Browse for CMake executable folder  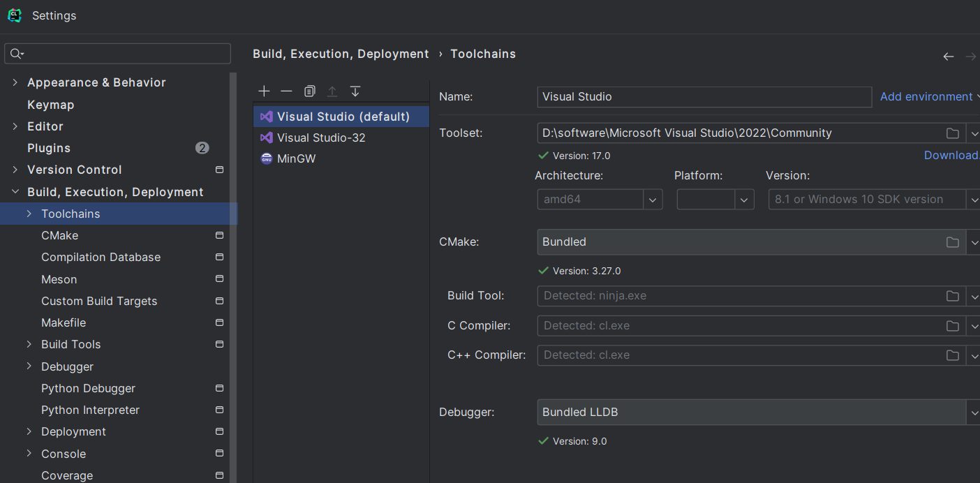953,242
